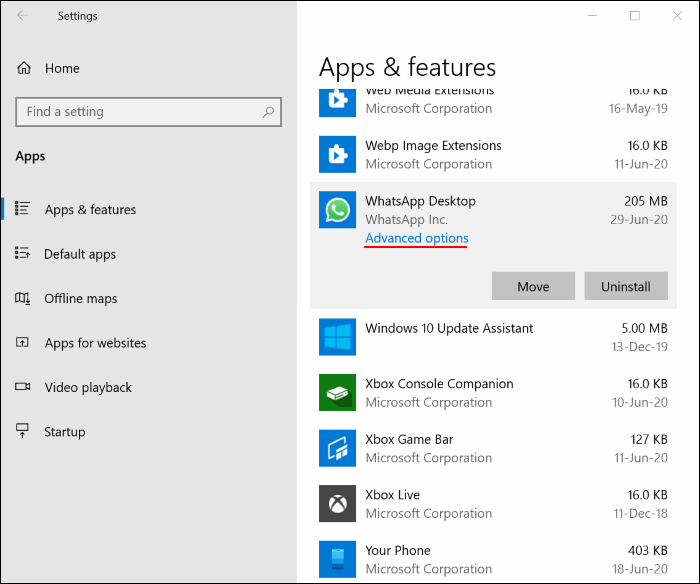Click the Apps & features list icon

(x=22, y=209)
